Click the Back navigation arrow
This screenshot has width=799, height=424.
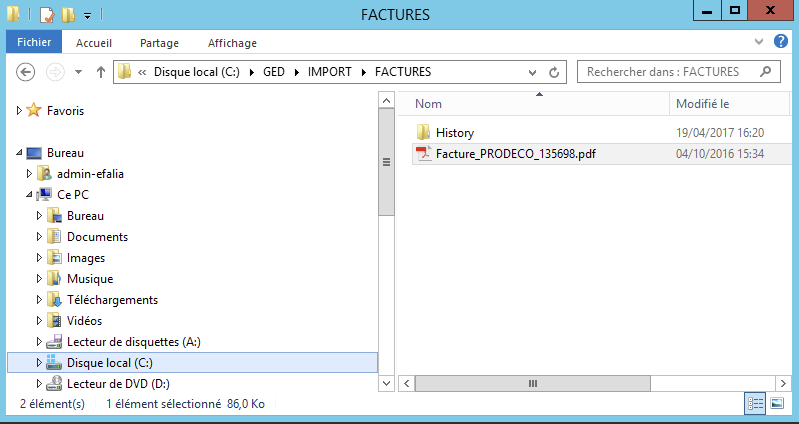[27, 72]
